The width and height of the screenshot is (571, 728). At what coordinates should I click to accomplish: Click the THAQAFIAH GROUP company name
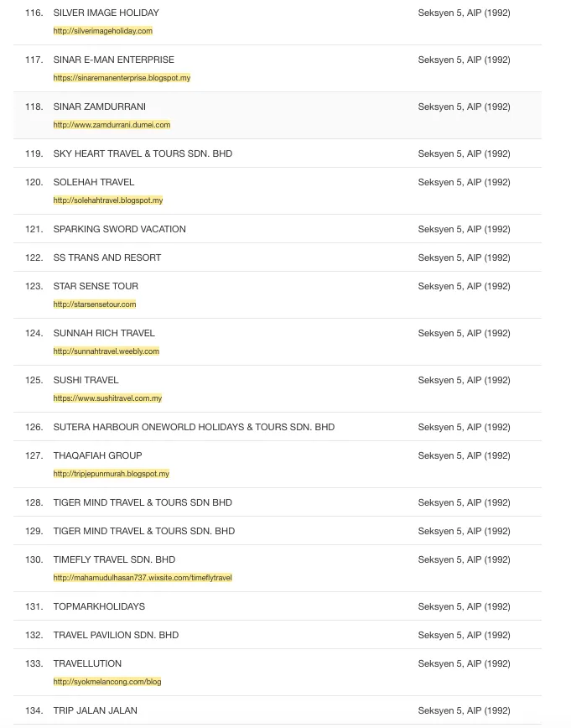pyautogui.click(x=97, y=455)
